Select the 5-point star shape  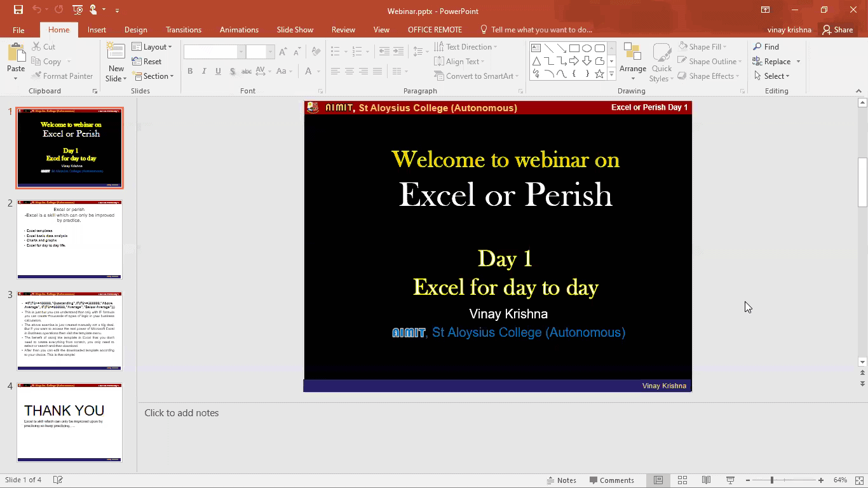pos(600,74)
